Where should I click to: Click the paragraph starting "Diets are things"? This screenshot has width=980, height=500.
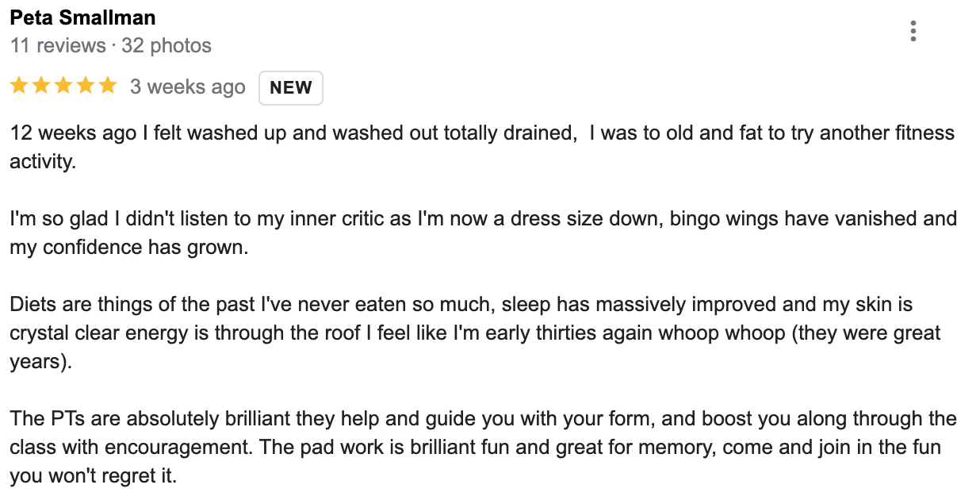pos(476,333)
